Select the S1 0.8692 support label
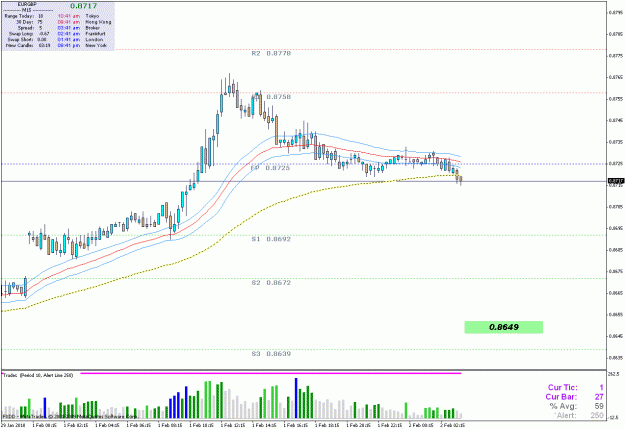Image resolution: width=625 pixels, height=429 pixels. 271,239
